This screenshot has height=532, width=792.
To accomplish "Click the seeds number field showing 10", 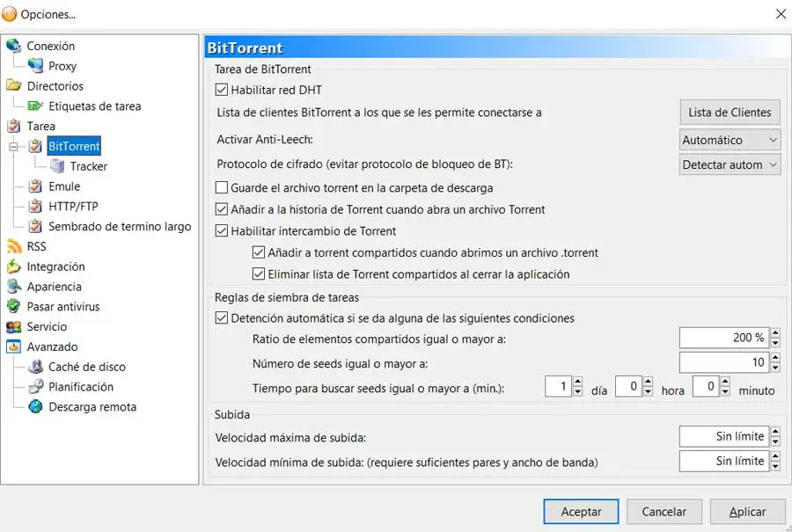I will coord(724,362).
